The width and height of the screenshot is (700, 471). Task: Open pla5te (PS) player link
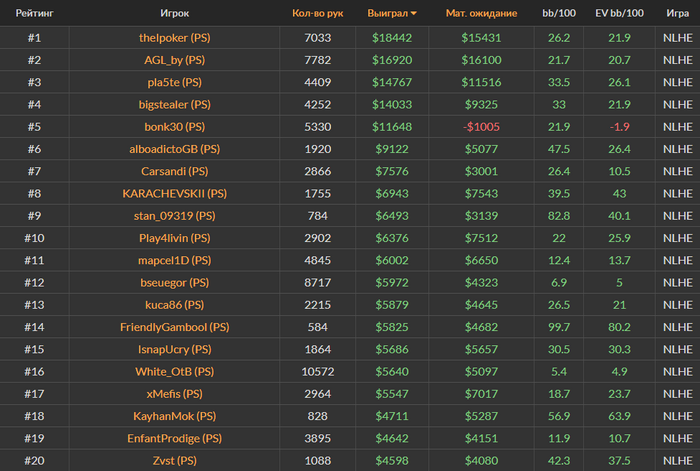(175, 82)
